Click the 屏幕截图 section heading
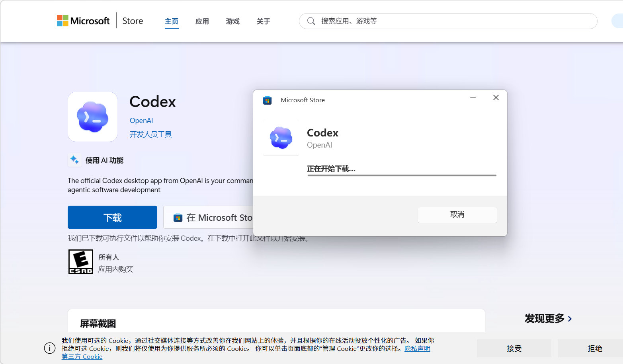Screen dimensions: 623x364 (98, 323)
